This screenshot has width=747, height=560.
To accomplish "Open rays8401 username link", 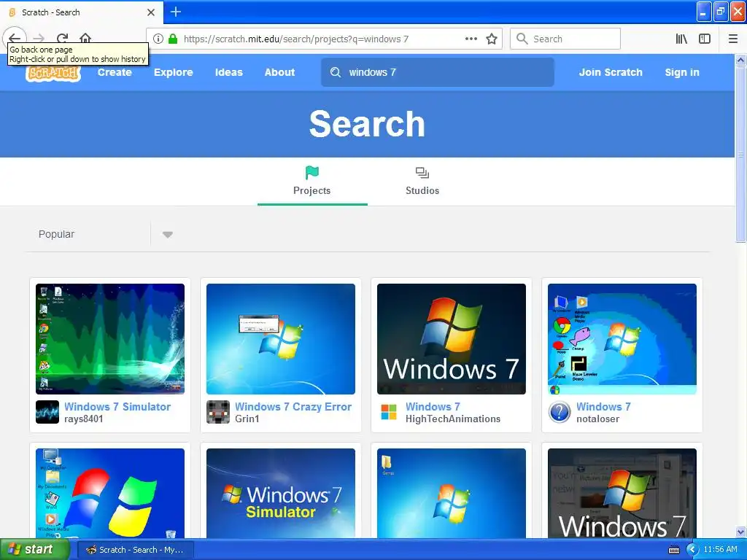I will pos(83,419).
